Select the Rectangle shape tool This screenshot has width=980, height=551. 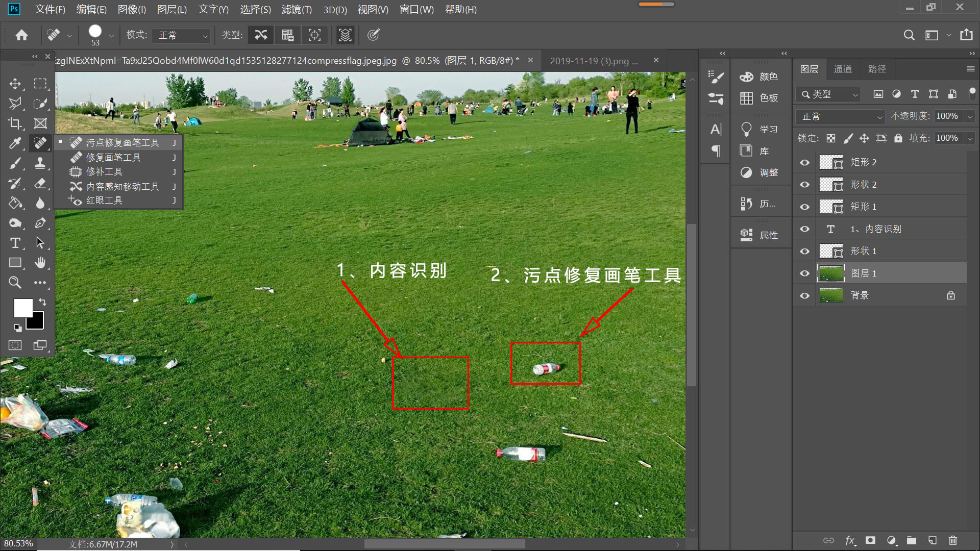coord(15,263)
